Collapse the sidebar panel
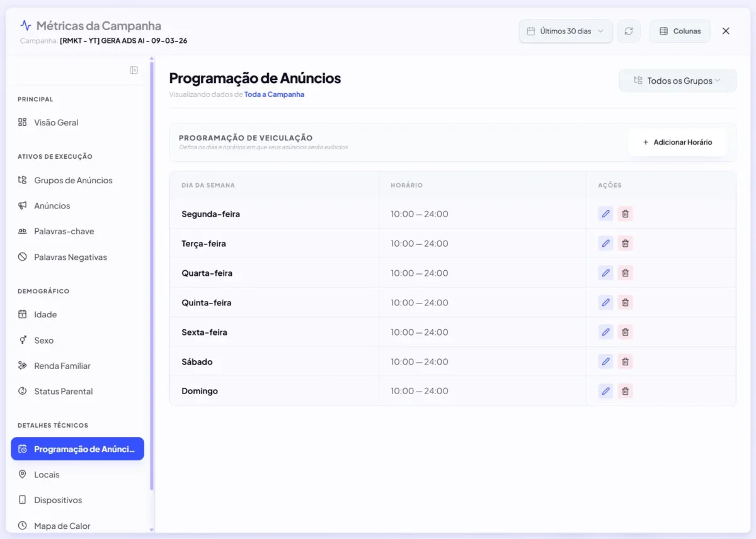The width and height of the screenshot is (756, 539). tap(134, 70)
